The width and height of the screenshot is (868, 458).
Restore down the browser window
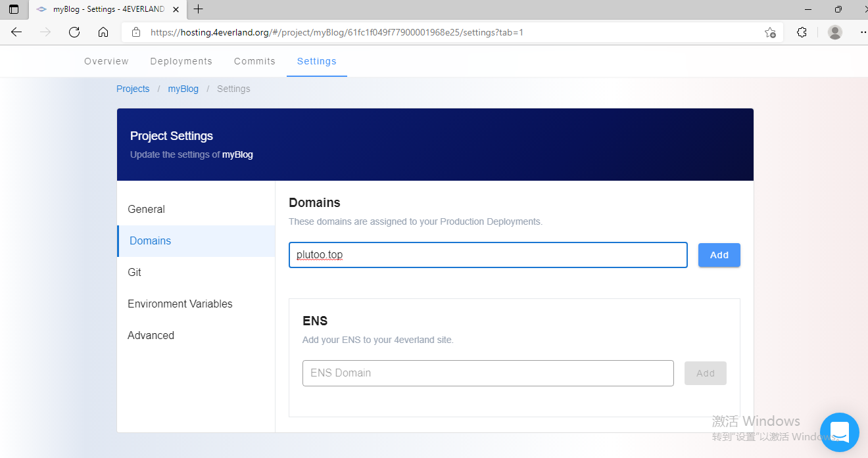tap(838, 9)
